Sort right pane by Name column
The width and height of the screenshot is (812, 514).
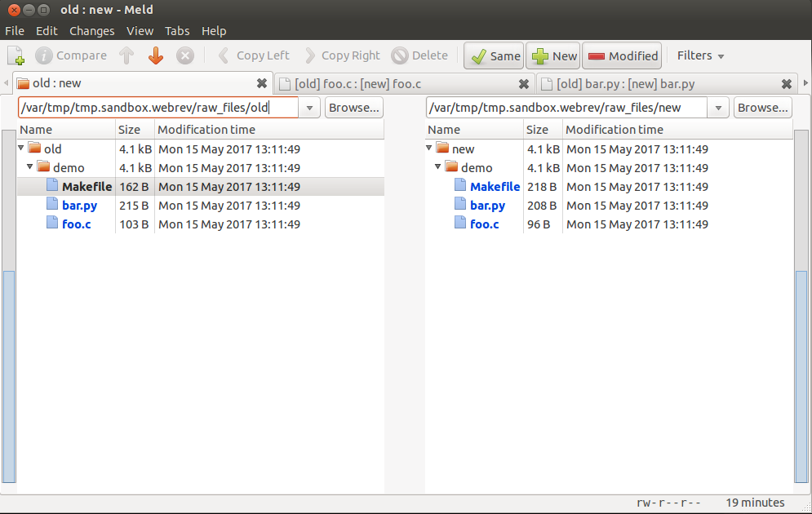[474, 130]
